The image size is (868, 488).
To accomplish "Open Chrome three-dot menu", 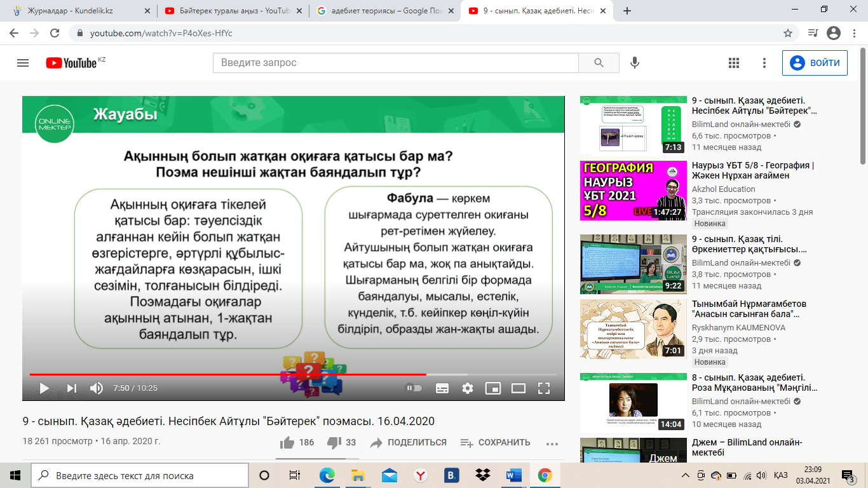I will click(x=855, y=33).
